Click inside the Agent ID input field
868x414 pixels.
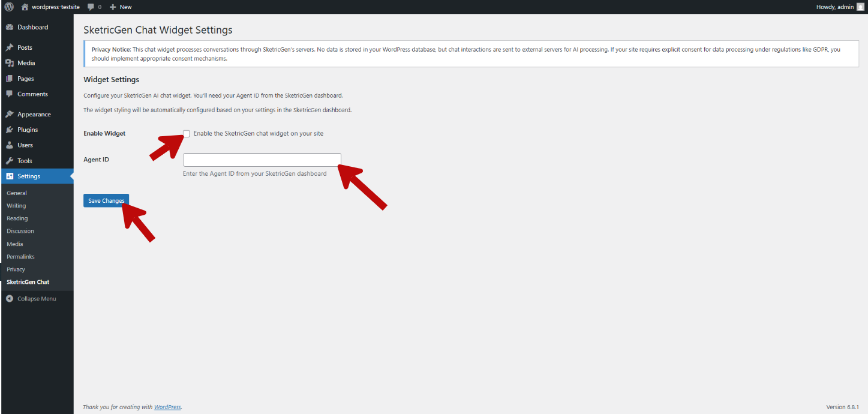262,159
